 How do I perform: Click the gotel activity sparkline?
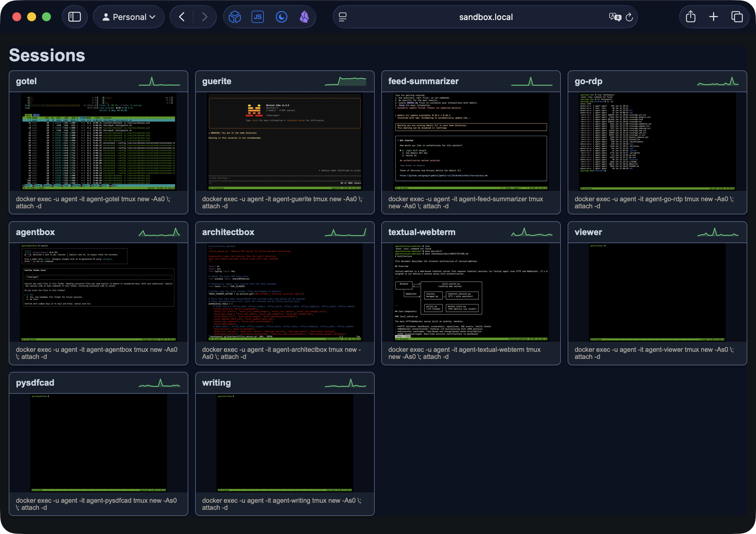click(159, 81)
